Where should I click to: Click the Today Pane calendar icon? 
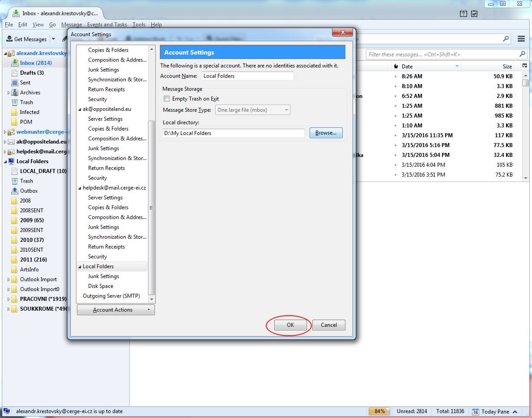tap(475, 411)
